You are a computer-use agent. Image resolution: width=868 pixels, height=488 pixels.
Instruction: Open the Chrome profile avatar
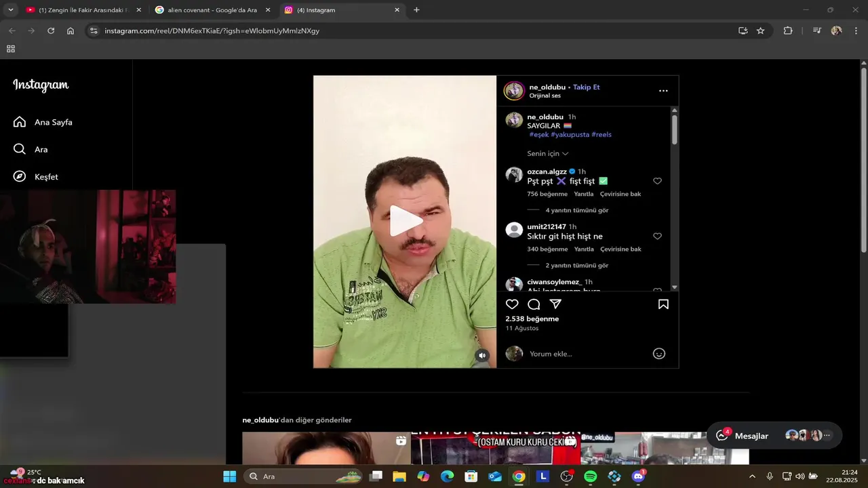[836, 30]
